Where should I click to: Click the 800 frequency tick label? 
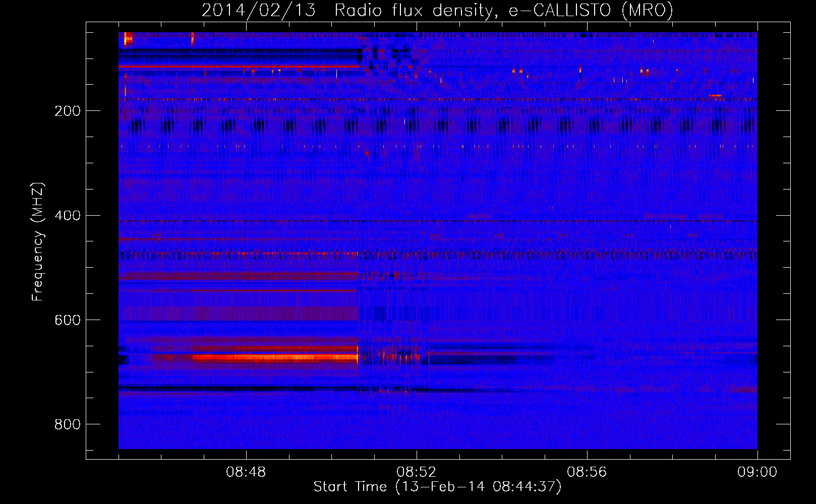(x=68, y=424)
